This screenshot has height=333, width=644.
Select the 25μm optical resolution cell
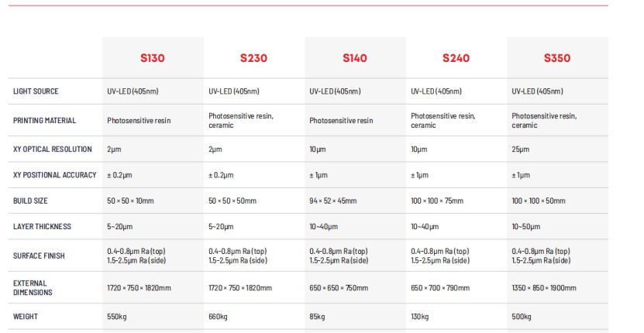pyautogui.click(x=520, y=149)
